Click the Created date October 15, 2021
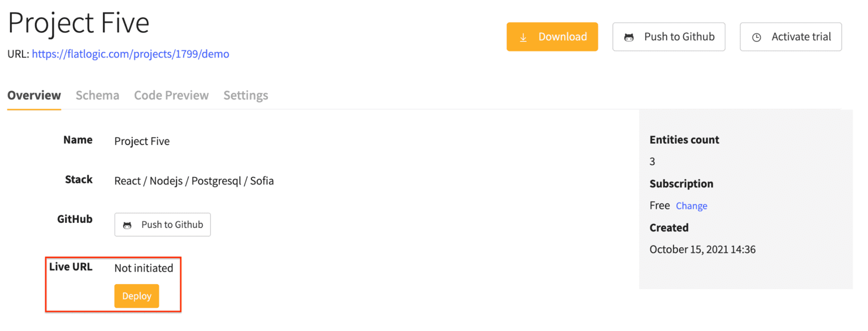Screen dimensions: 868x331 pos(702,249)
